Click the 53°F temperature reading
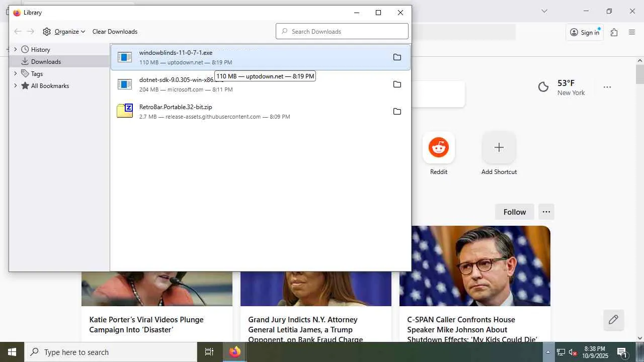This screenshot has width=644, height=362. pyautogui.click(x=566, y=83)
